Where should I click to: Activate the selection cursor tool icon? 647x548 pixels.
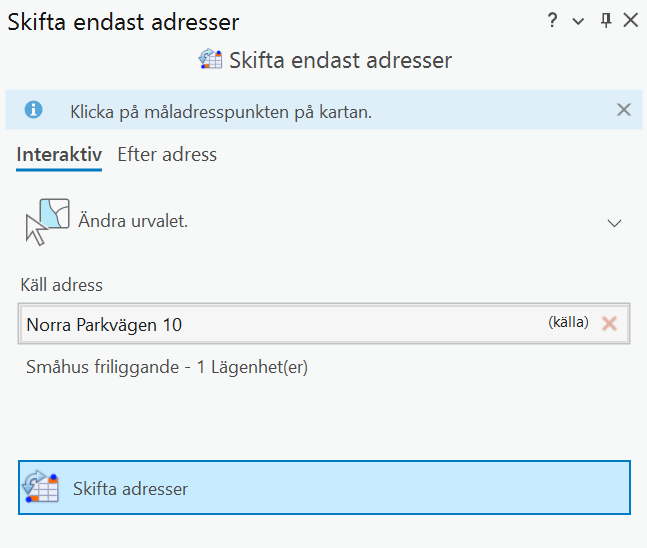click(x=47, y=221)
